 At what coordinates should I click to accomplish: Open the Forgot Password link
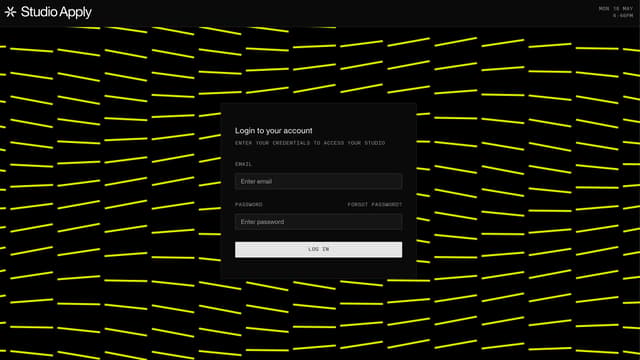tap(375, 204)
